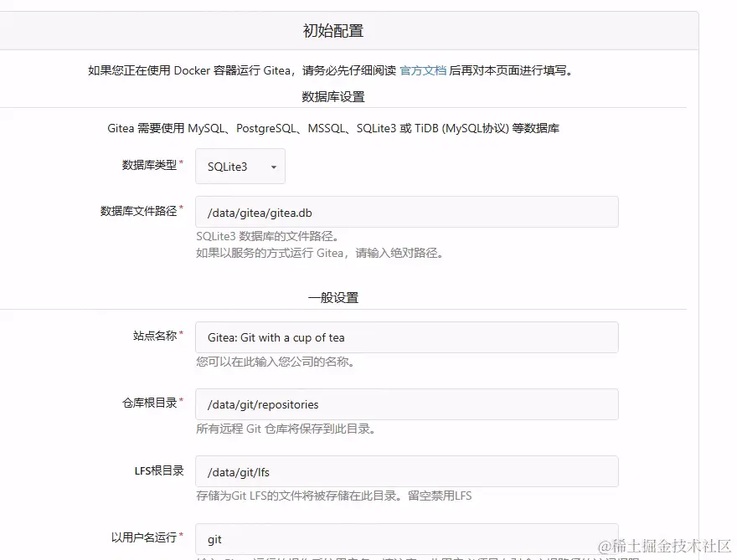Select the 站点名称 label
737x560 pixels.
(155, 336)
